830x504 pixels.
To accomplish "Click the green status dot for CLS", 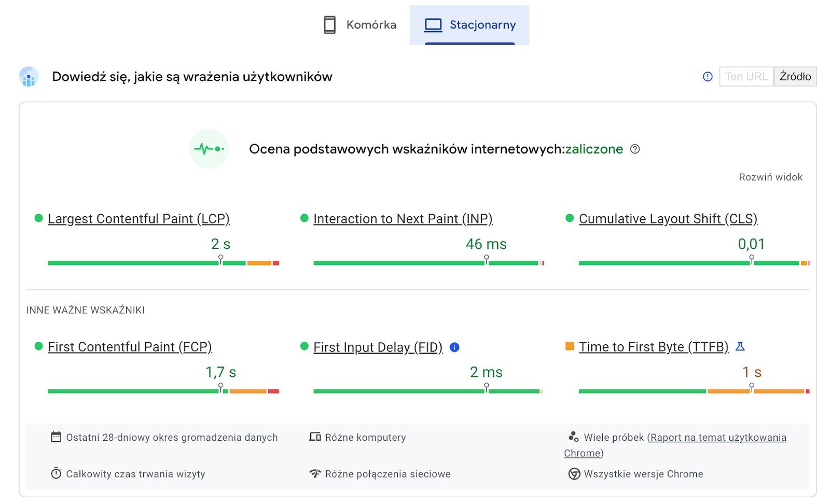I will point(570,218).
